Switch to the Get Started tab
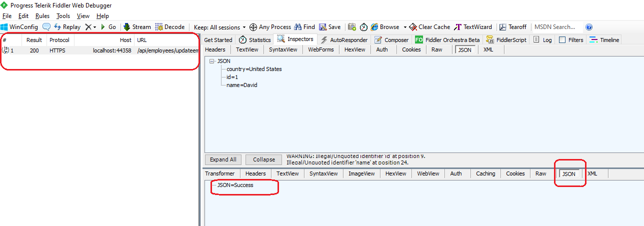The width and height of the screenshot is (644, 226). point(218,40)
